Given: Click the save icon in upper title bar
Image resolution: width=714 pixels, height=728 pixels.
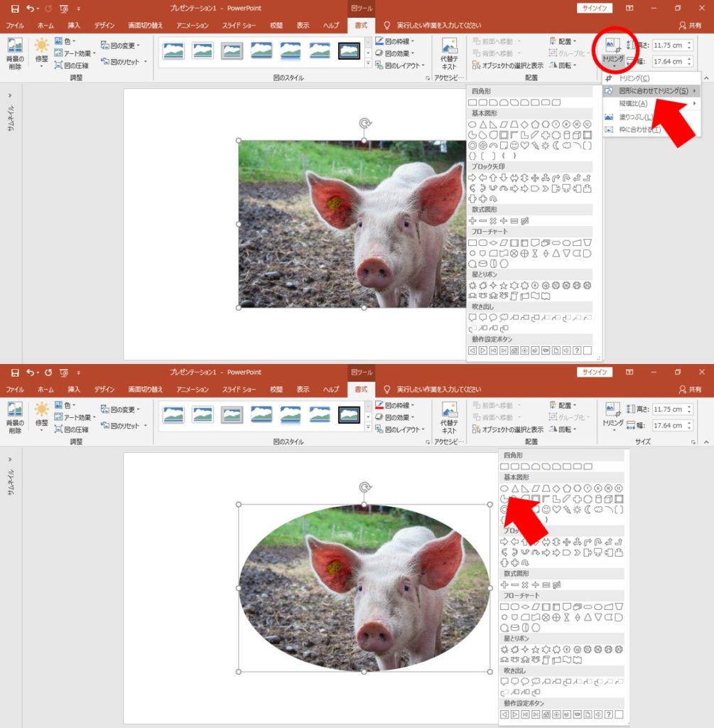Looking at the screenshot, I should [x=15, y=9].
